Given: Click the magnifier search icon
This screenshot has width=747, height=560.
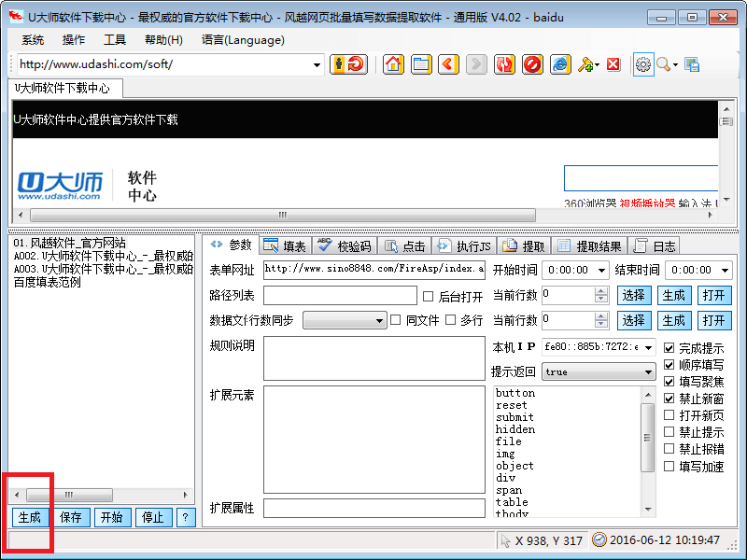Looking at the screenshot, I should point(663,64).
